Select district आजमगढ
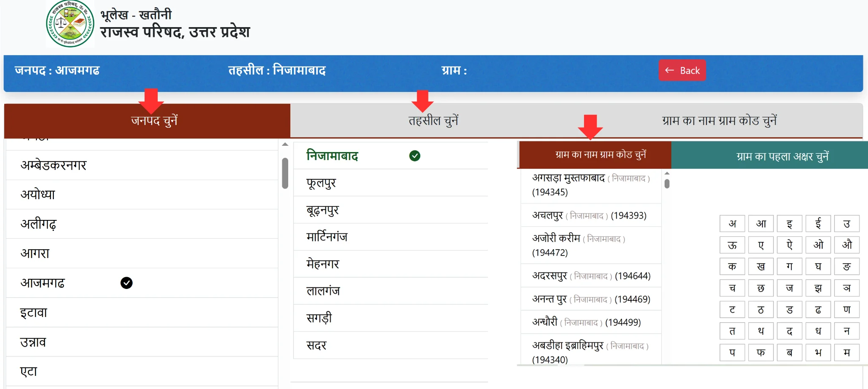The height and width of the screenshot is (389, 868). [x=142, y=283]
